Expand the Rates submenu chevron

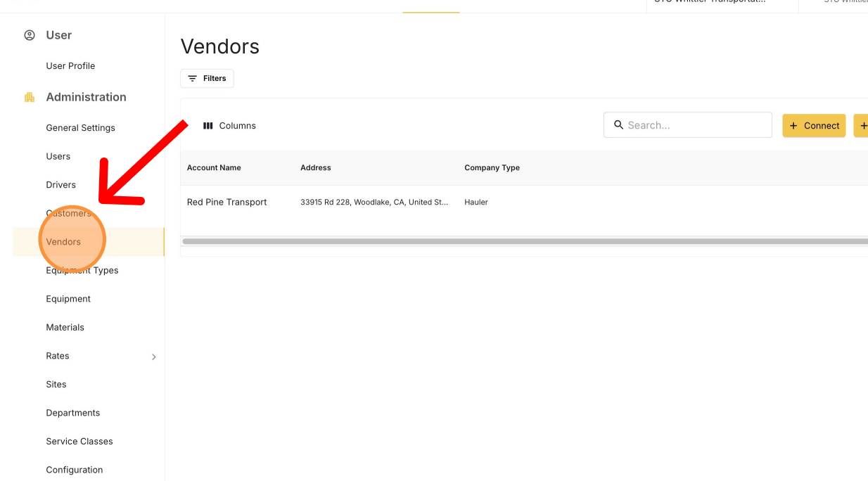(x=154, y=357)
